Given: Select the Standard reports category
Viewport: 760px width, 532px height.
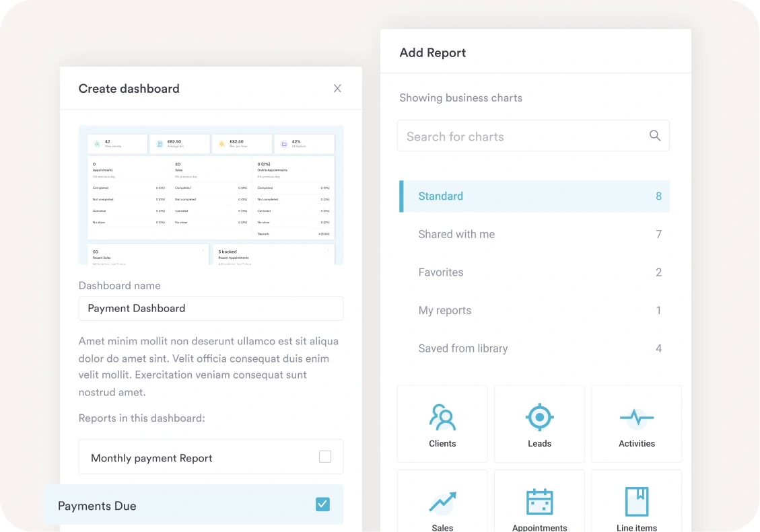Looking at the screenshot, I should point(441,196).
